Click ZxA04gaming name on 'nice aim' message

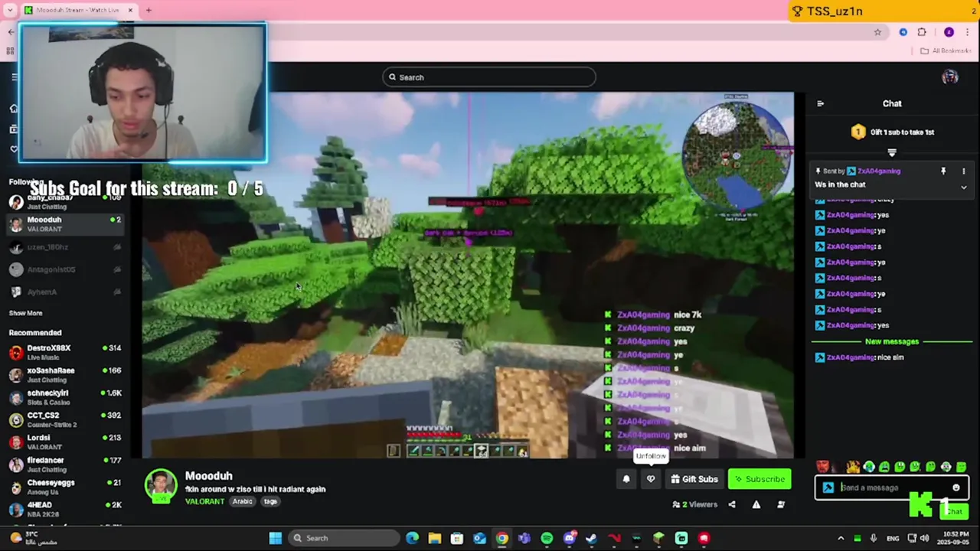click(x=850, y=357)
